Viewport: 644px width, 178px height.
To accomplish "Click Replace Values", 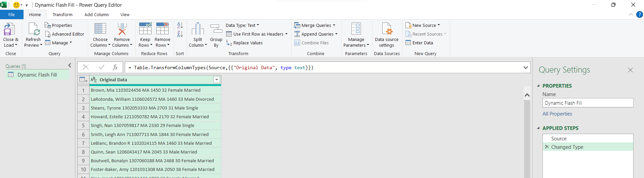I will tap(244, 43).
